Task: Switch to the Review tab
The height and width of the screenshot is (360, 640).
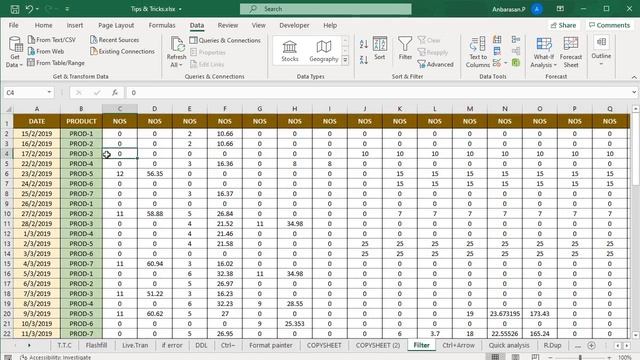Action: click(228, 25)
